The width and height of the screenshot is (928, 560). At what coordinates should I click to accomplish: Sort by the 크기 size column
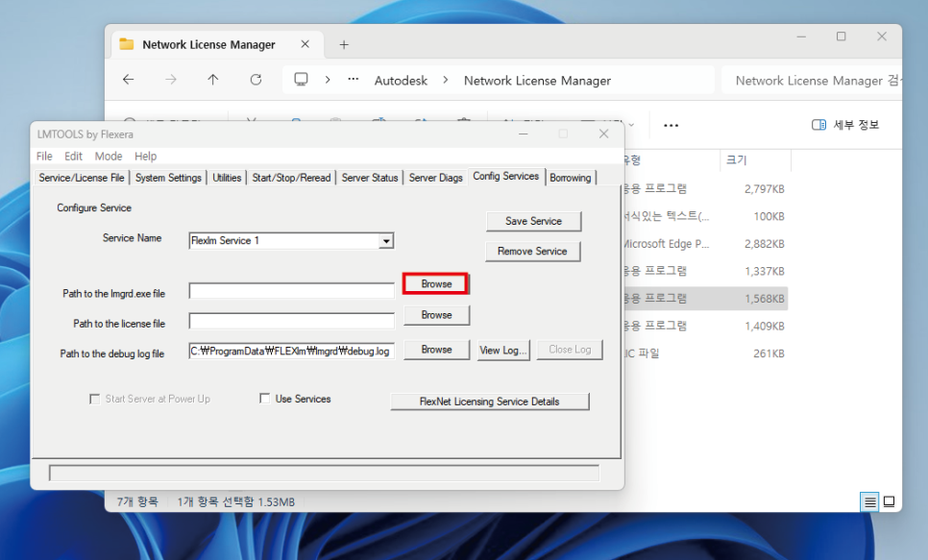click(x=754, y=159)
